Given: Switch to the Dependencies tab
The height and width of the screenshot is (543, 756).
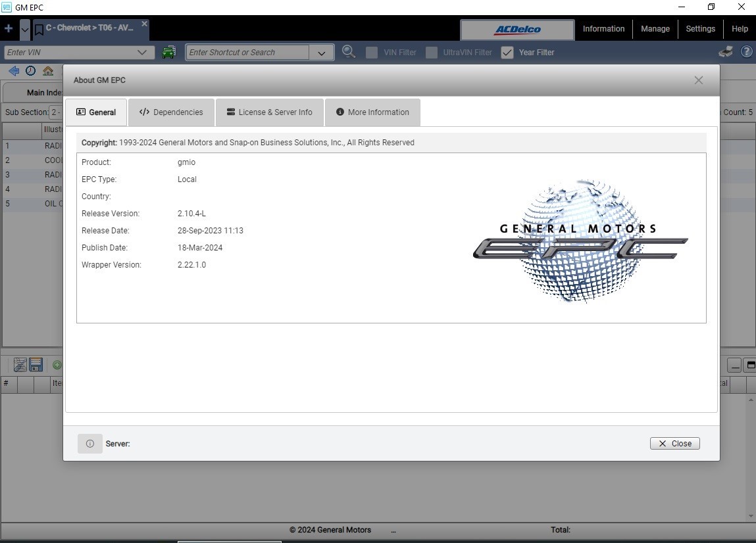Looking at the screenshot, I should [171, 112].
